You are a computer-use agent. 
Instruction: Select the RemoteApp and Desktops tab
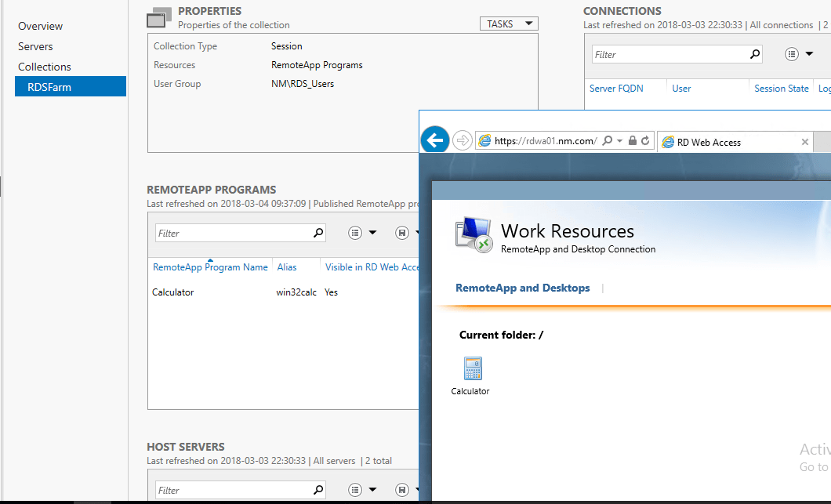pos(522,288)
